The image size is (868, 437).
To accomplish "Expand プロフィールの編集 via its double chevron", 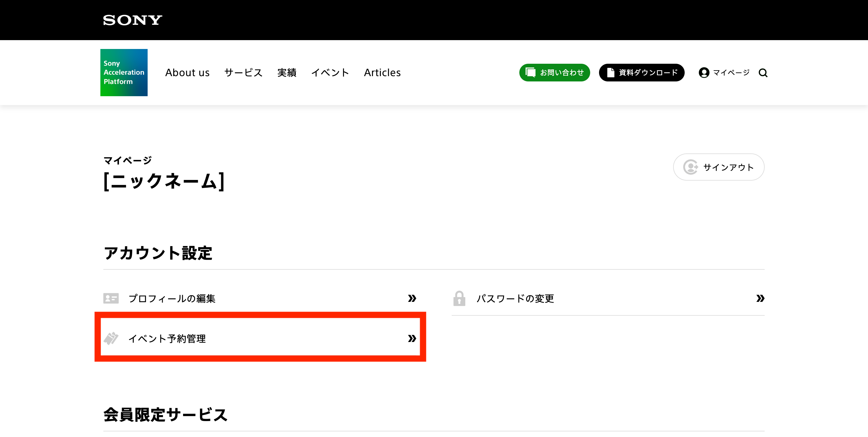I will [x=412, y=298].
